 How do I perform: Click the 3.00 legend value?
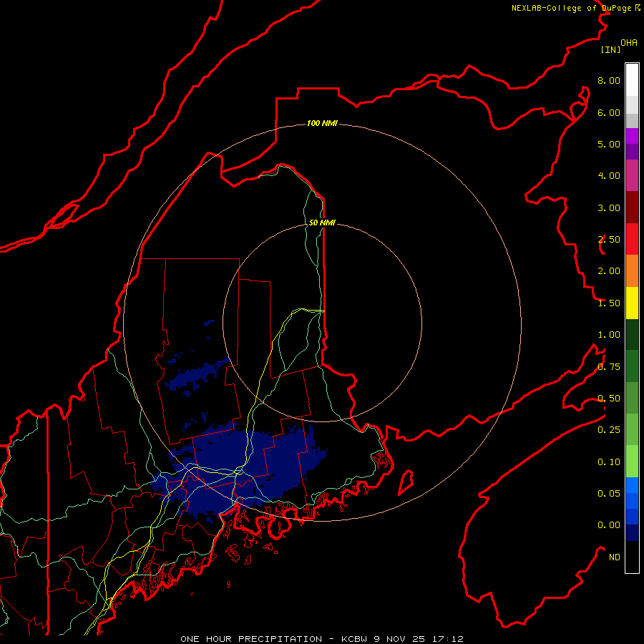[609, 208]
